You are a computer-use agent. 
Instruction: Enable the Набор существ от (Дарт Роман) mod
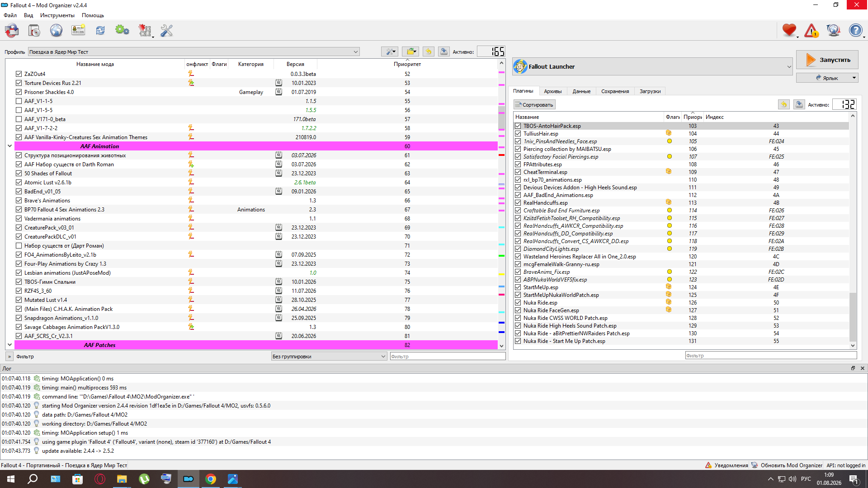tap(19, 245)
